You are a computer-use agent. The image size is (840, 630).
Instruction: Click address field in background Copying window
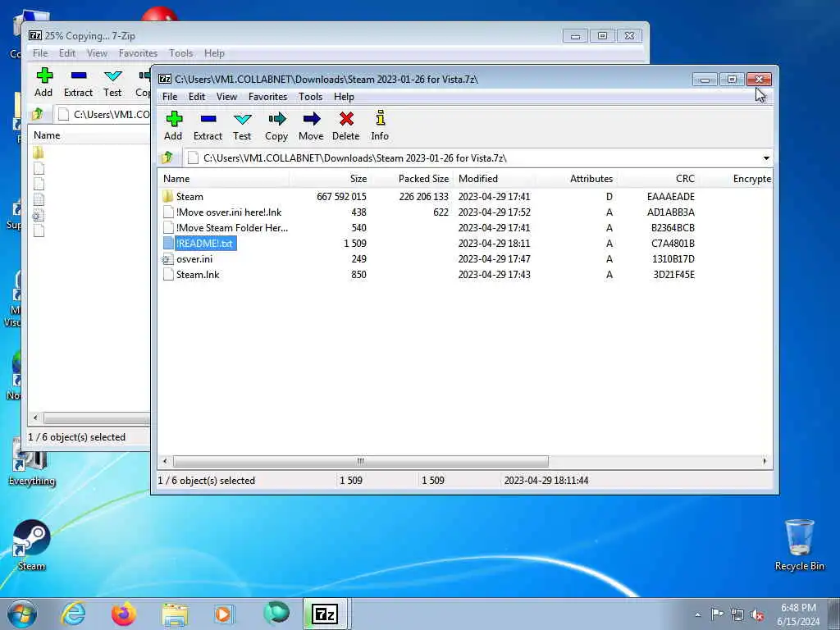tap(102, 114)
